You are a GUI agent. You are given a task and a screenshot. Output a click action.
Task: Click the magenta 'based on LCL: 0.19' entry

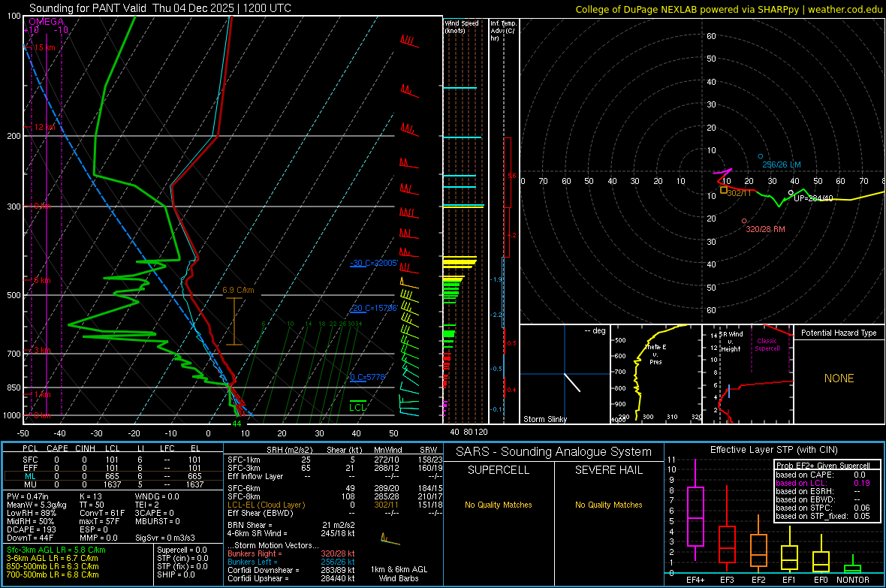823,483
